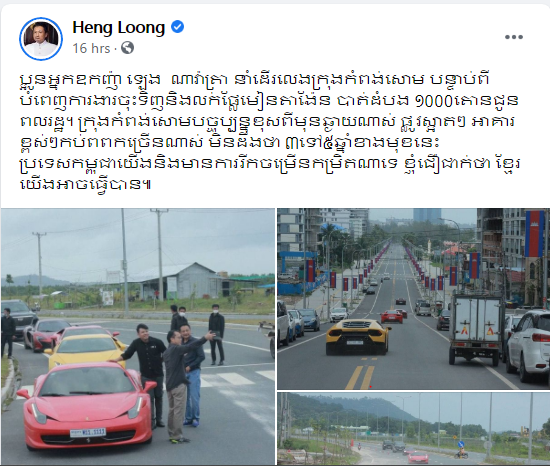The width and height of the screenshot is (550, 466).
Task: Click the yellow car behind the Ferrari
Action: (84, 349)
